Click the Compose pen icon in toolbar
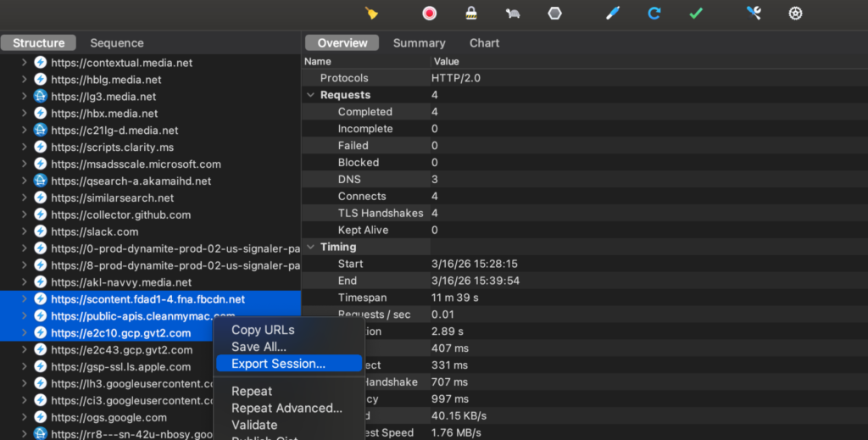The image size is (868, 440). tap(613, 13)
